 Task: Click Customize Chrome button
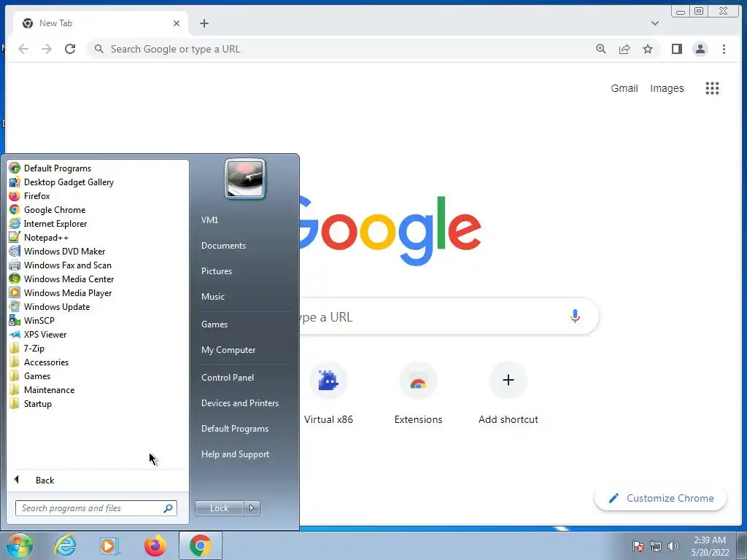point(661,498)
